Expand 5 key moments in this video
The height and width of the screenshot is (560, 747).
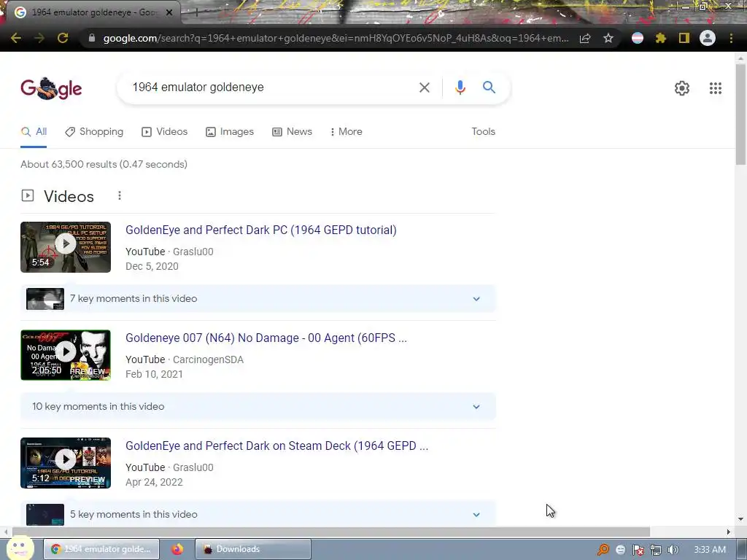tap(258, 514)
